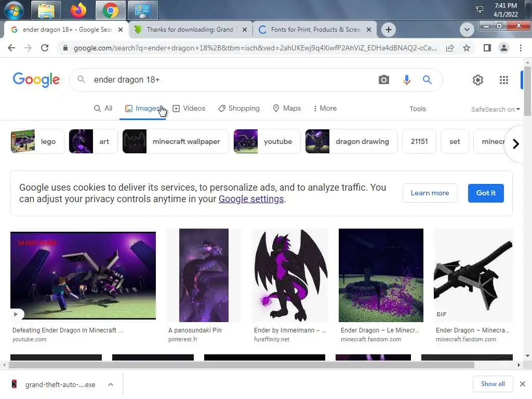Search by image with camera icon
The height and width of the screenshot is (399, 532).
[x=384, y=79]
